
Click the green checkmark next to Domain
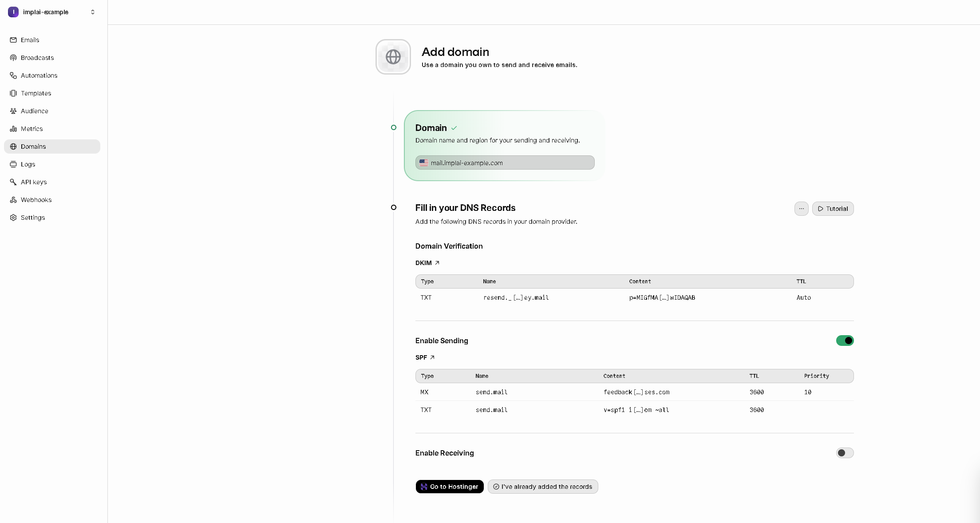[x=454, y=128]
